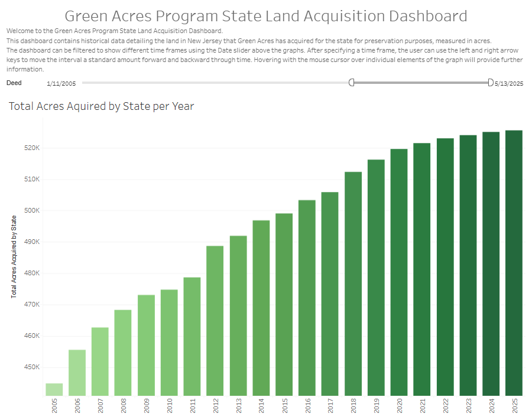Select the 2007 bar in the chart
Image resolution: width=532 pixels, height=420 pixels.
100,362
